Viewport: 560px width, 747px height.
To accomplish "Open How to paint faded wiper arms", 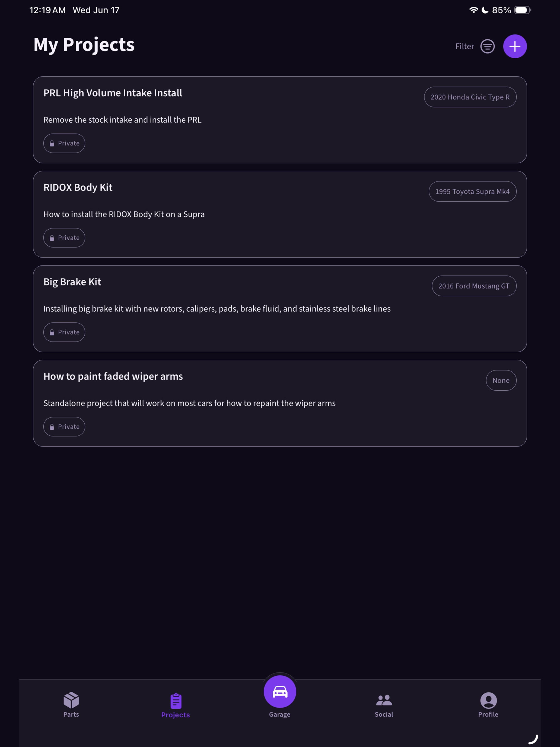I will coord(113,376).
